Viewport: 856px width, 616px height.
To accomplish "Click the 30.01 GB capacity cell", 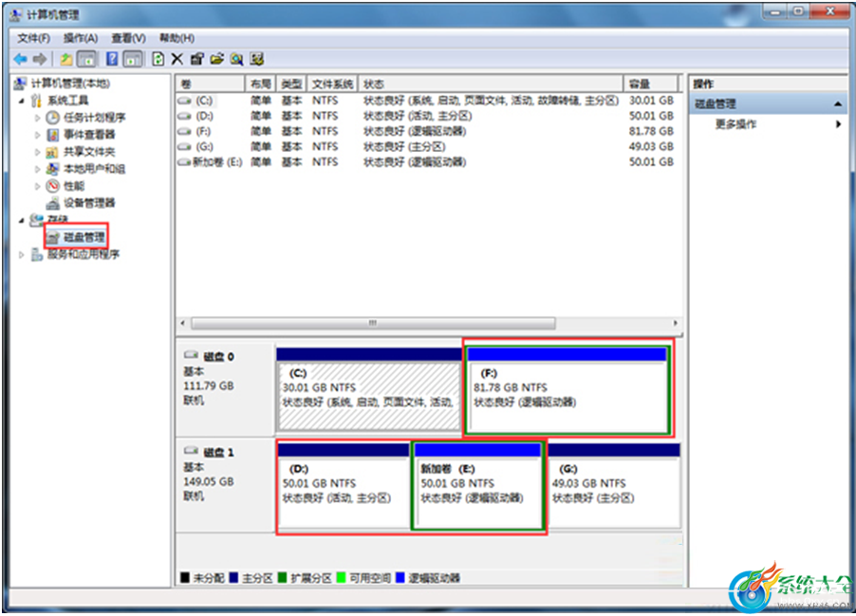I will tap(651, 101).
